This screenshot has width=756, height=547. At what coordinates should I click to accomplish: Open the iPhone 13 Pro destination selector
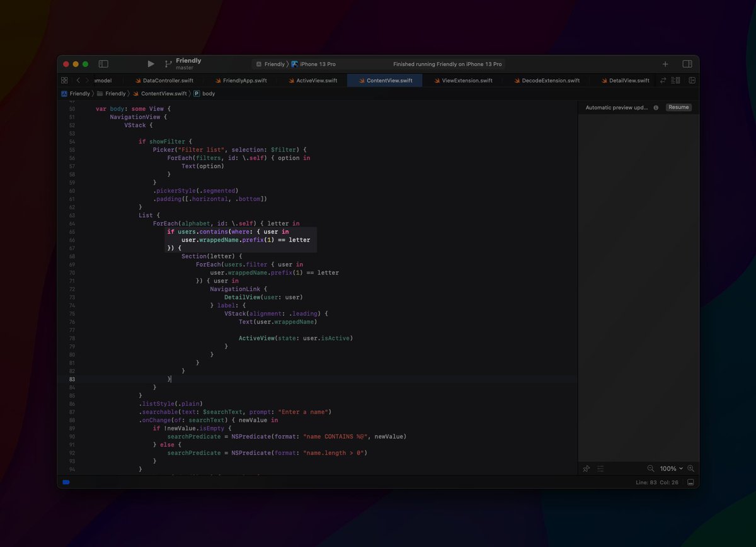pyautogui.click(x=318, y=64)
